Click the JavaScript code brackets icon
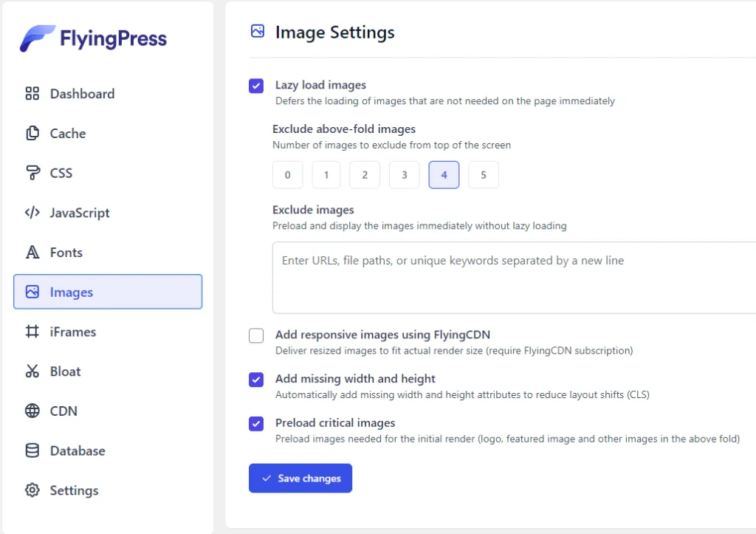 (32, 213)
